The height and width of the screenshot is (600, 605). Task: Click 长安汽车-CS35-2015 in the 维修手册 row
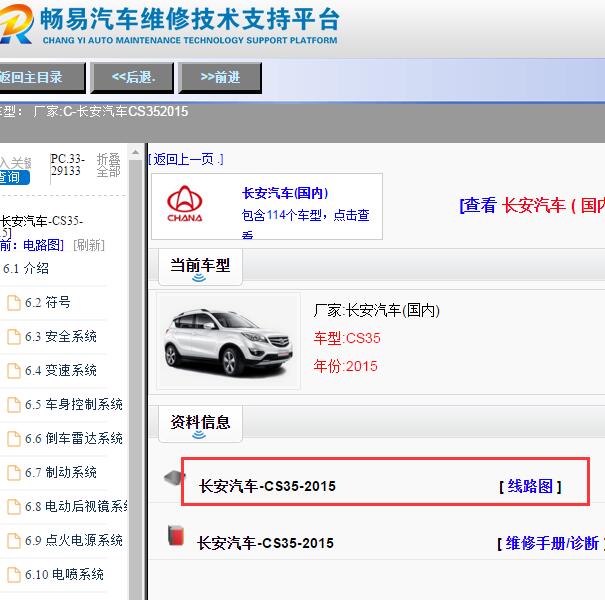point(265,543)
